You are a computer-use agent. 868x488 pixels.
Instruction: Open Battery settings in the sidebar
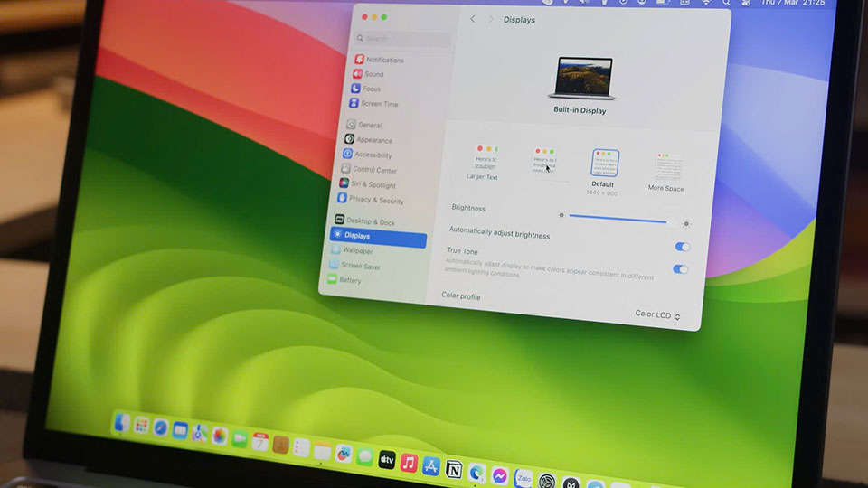(344, 280)
